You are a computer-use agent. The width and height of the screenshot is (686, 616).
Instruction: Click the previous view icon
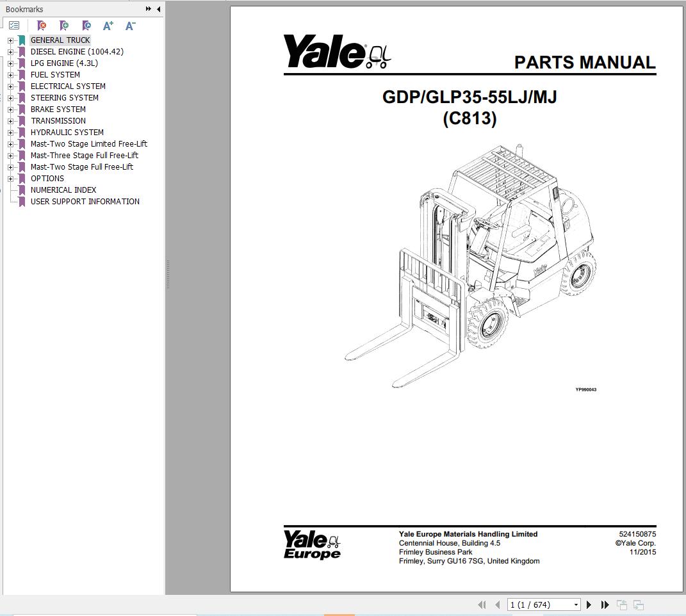coord(620,604)
